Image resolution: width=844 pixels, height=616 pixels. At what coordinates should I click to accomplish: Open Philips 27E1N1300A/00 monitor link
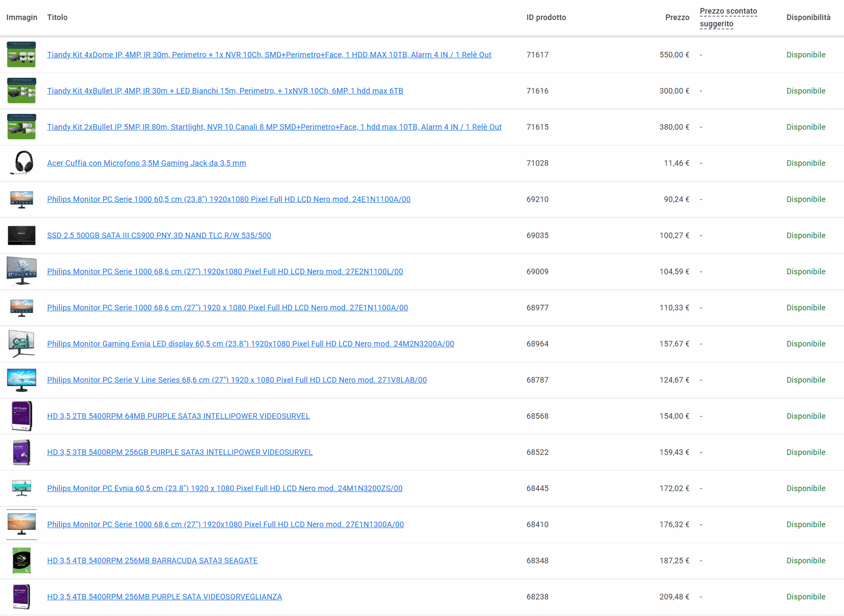(225, 525)
